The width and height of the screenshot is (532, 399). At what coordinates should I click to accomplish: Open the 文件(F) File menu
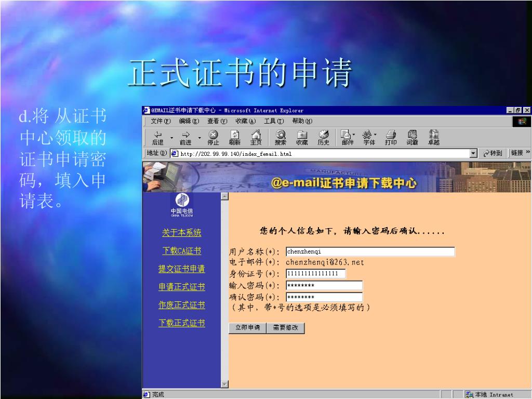pyautogui.click(x=161, y=121)
